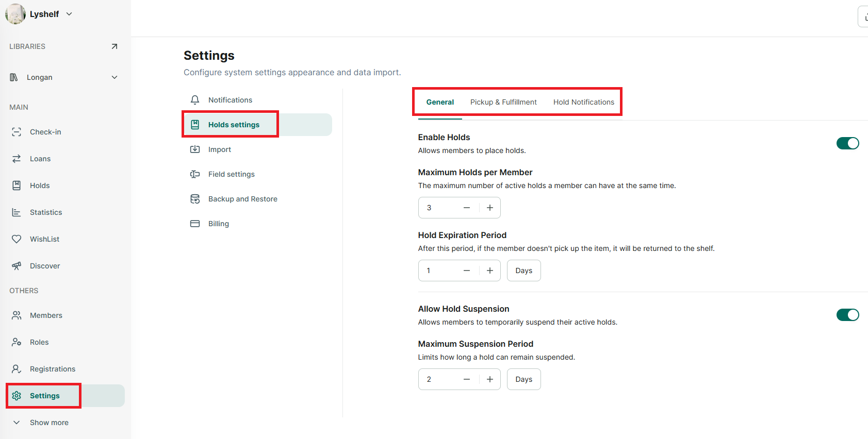Click the Hold Expiration Period number field

coord(438,271)
